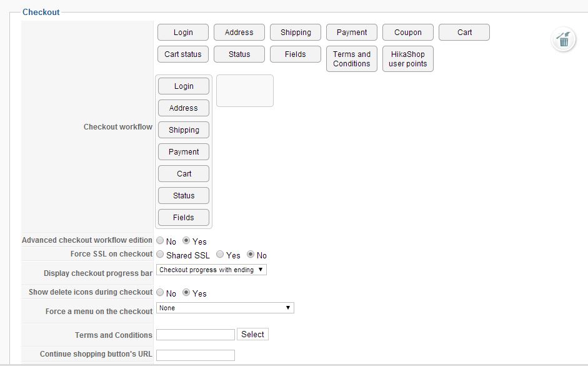Click the empty workflow step box
Screen dimensions: 588x366
coord(245,91)
